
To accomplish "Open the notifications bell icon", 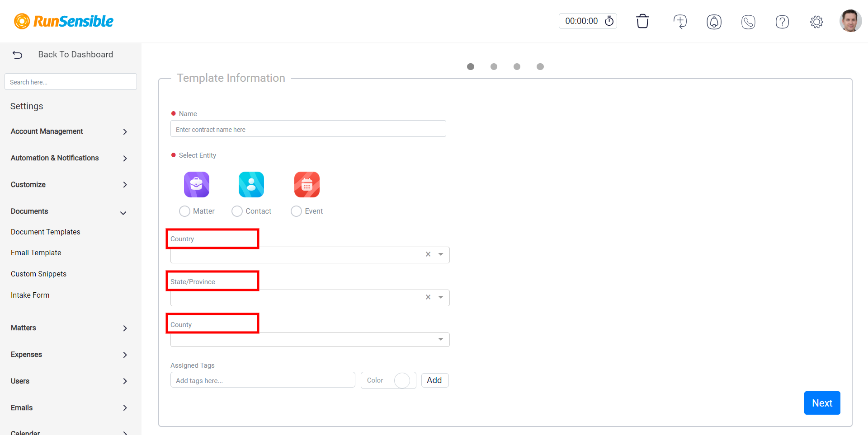I will coord(714,22).
